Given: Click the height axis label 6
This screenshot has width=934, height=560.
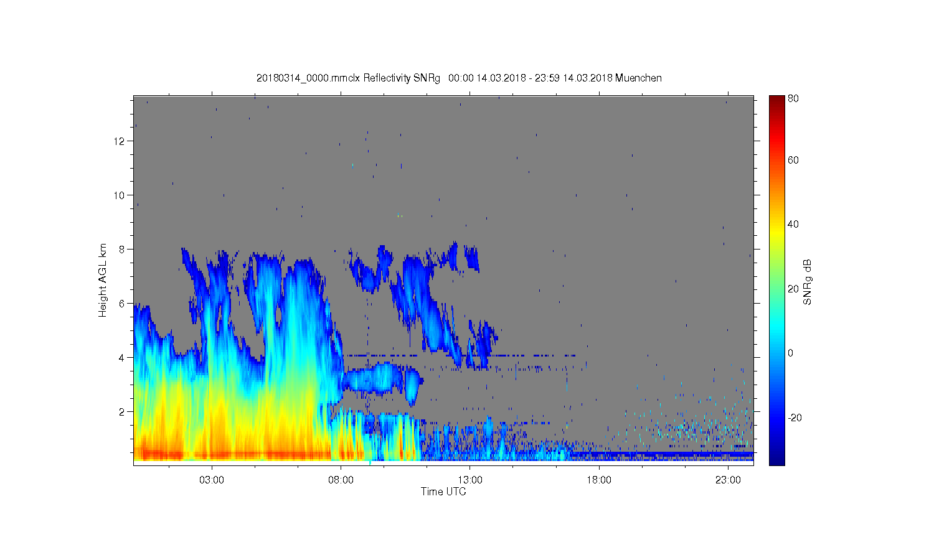Looking at the screenshot, I should click(x=123, y=304).
